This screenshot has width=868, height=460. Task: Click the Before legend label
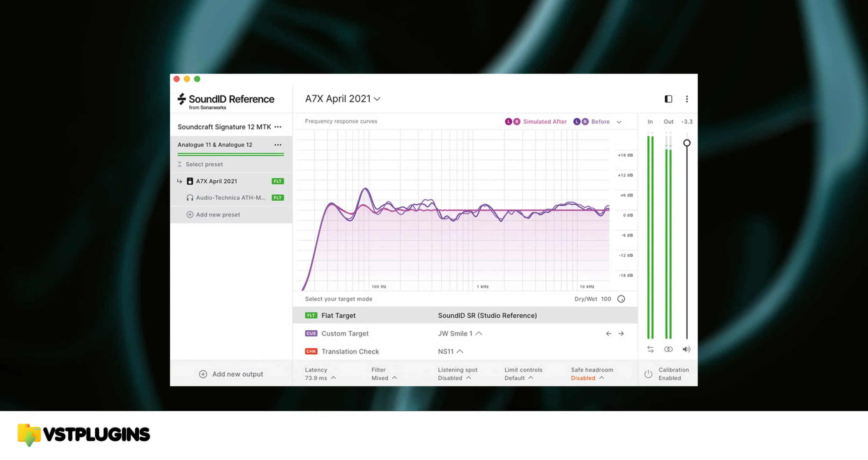coord(600,121)
